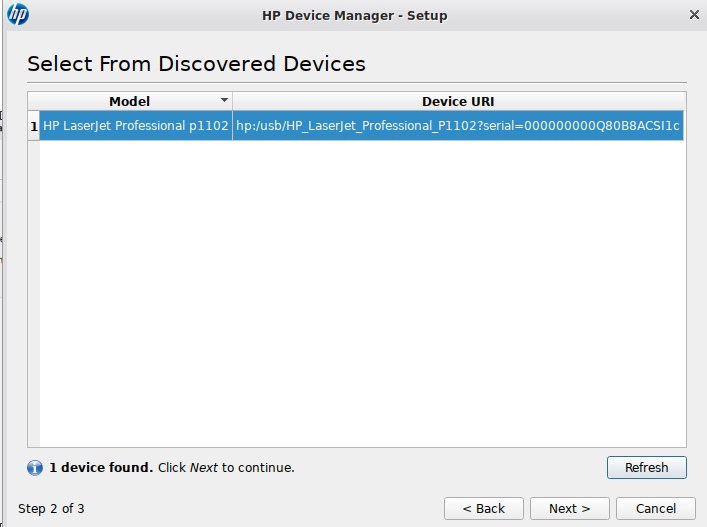707x527 pixels.
Task: Select the HP LaserJet Professional p1102 cell
Action: [136, 126]
